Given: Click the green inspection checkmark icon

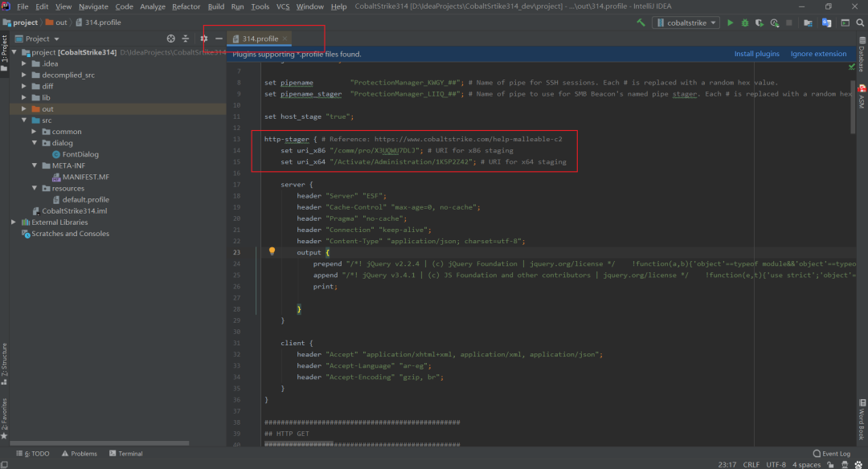Looking at the screenshot, I should 852,67.
